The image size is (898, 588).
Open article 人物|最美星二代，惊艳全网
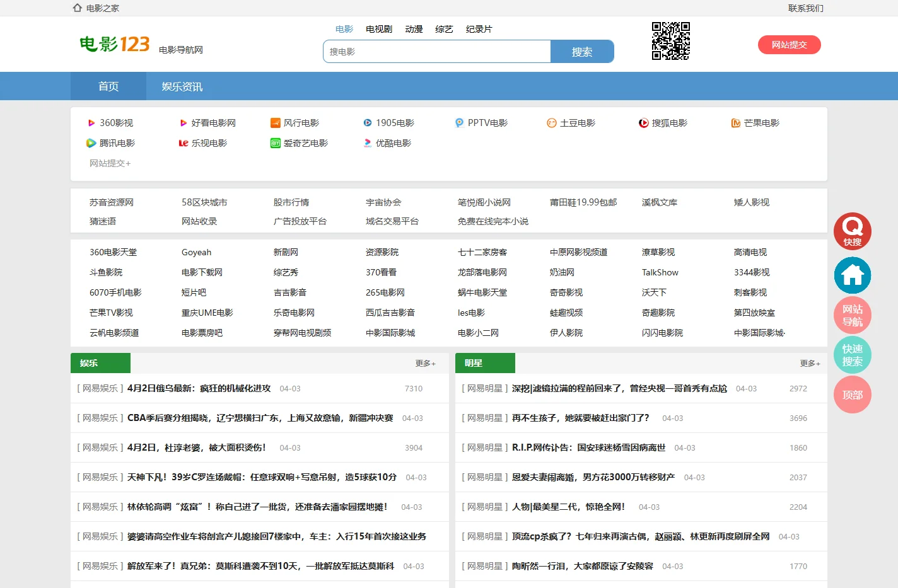pyautogui.click(x=568, y=507)
